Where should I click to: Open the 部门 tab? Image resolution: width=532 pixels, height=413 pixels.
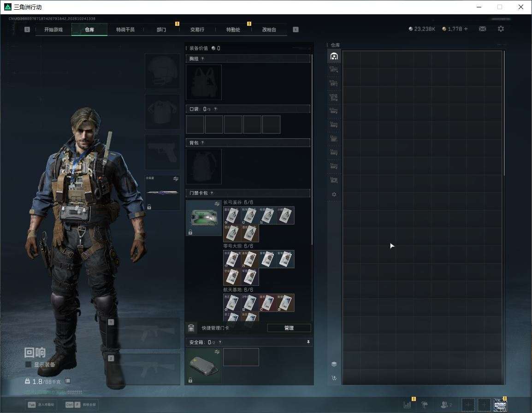pyautogui.click(x=161, y=29)
